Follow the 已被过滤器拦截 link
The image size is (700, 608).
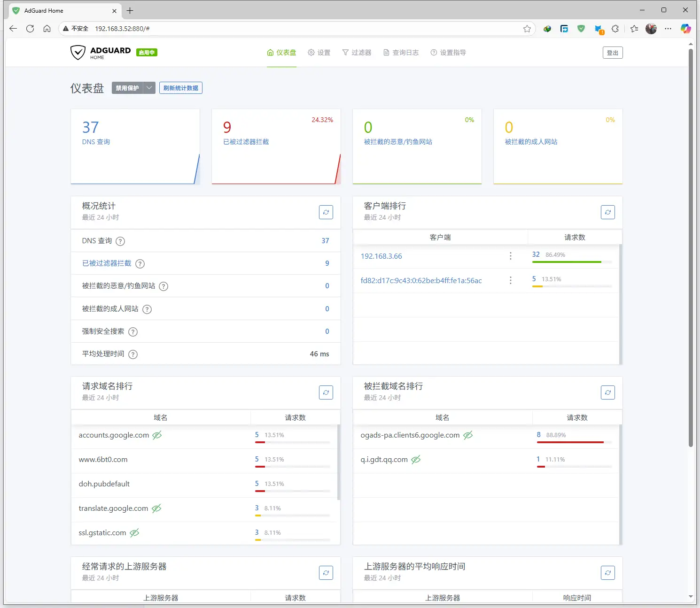click(x=106, y=263)
